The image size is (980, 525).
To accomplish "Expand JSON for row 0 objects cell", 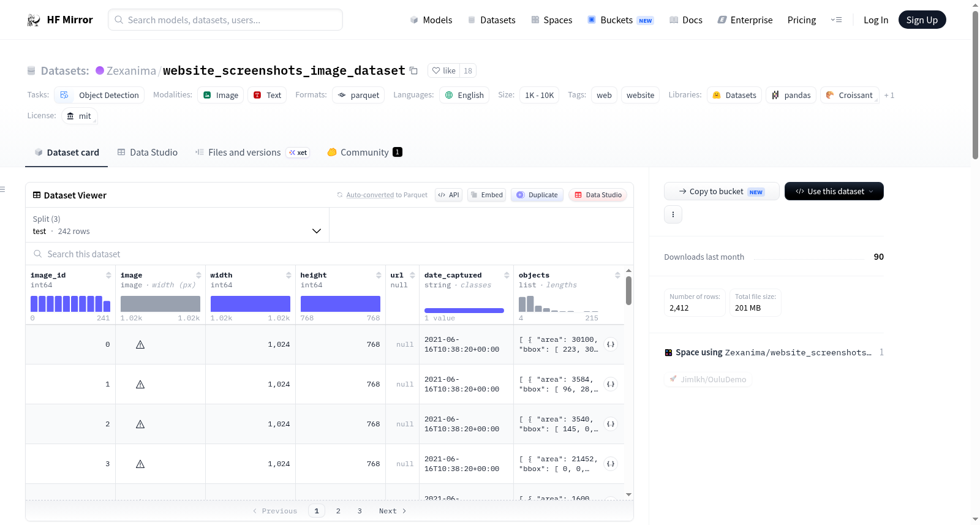I will point(611,344).
